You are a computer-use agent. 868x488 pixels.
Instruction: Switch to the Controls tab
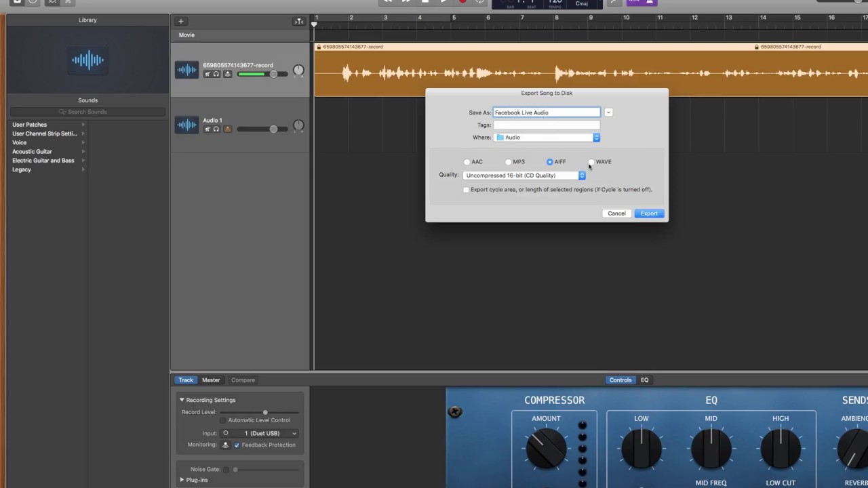click(620, 380)
